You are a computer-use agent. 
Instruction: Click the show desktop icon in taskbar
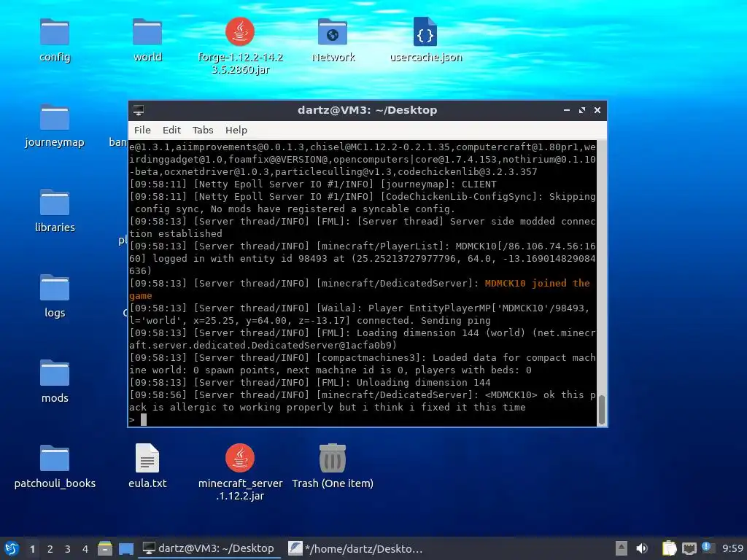click(x=126, y=548)
